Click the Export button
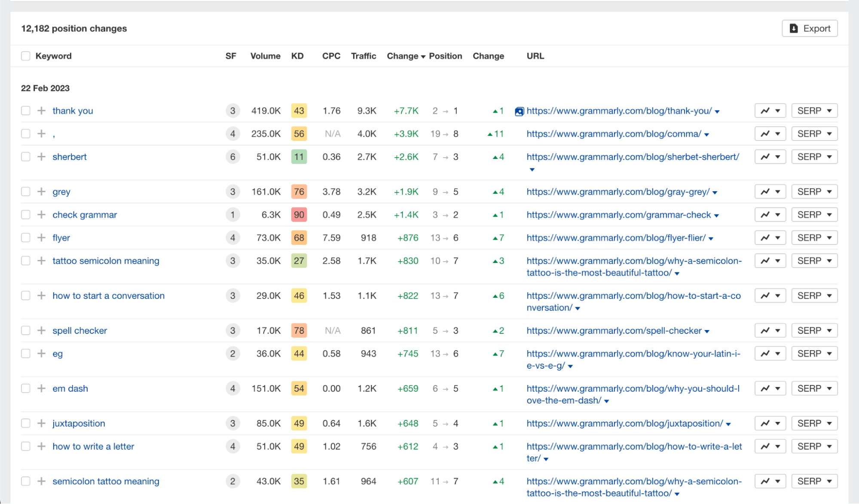The width and height of the screenshot is (859, 504). coord(810,28)
